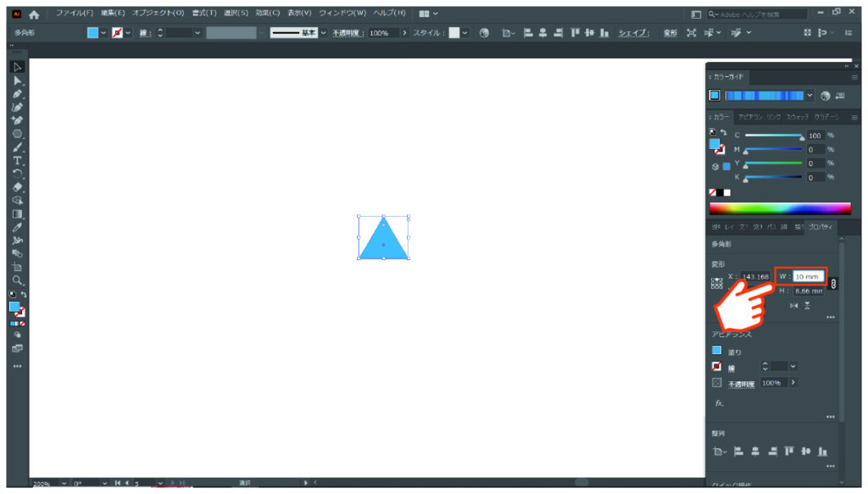The height and width of the screenshot is (494, 868).
Task: Click the 不透明度 link in control bar
Action: click(x=348, y=33)
